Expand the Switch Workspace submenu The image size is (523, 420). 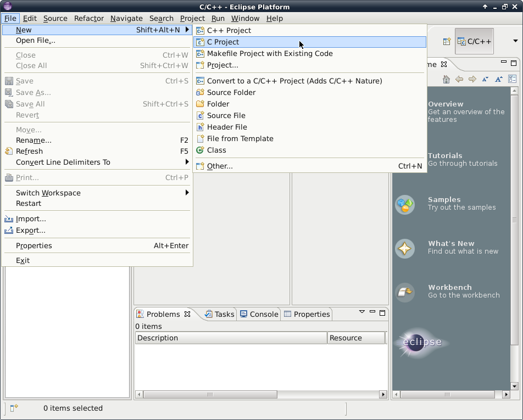[97, 193]
